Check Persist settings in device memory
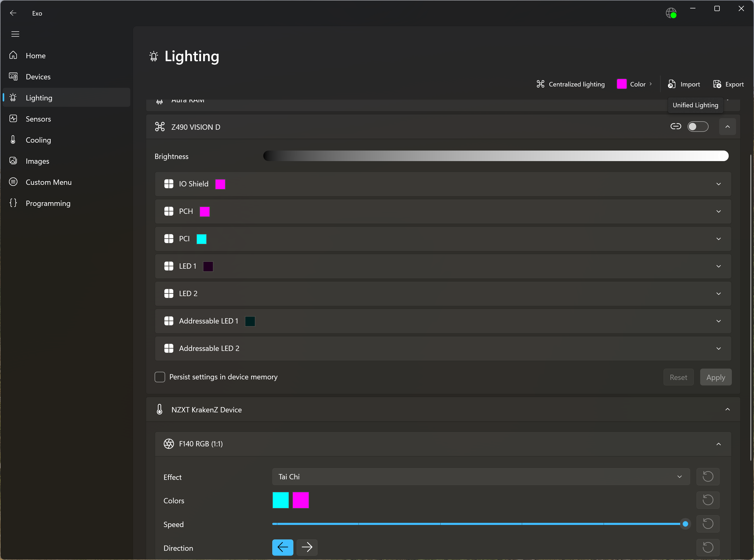This screenshot has height=560, width=754. pyautogui.click(x=160, y=377)
